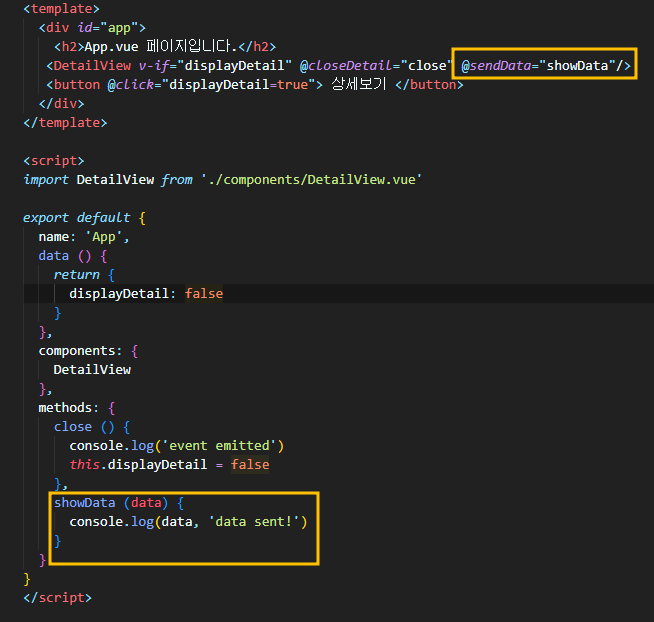Click 'DetailView' inside components object
The height and width of the screenshot is (622, 654).
coord(92,370)
